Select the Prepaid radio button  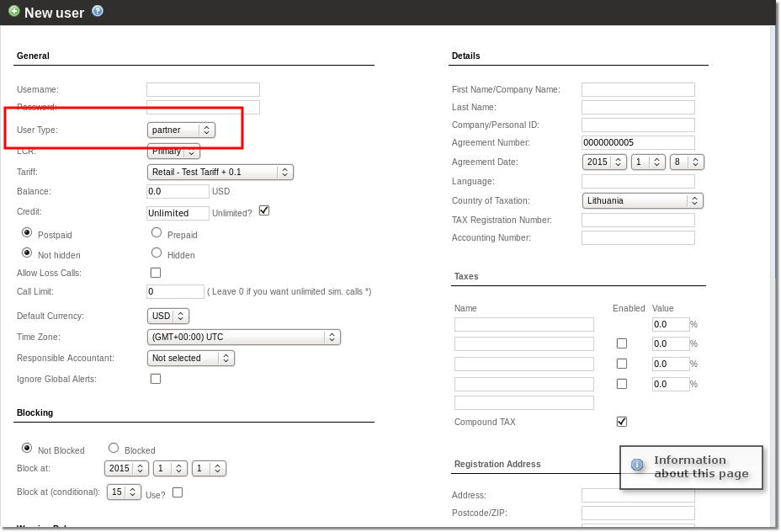[x=157, y=233]
